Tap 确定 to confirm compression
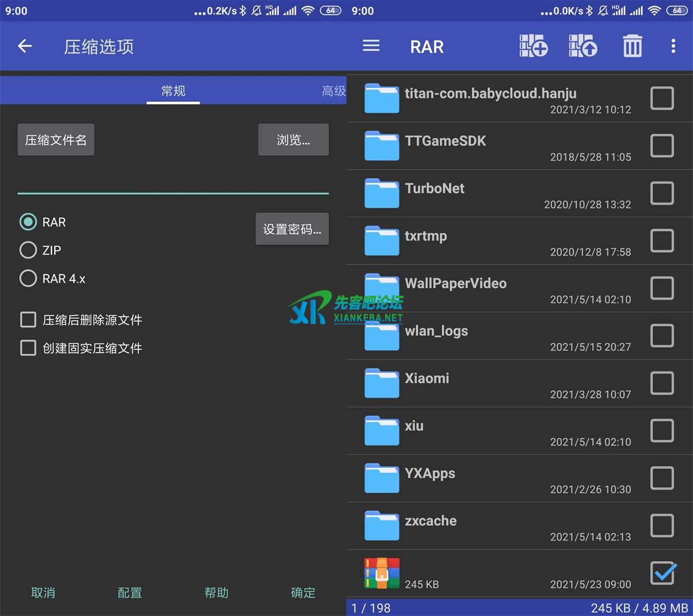Viewport: 693px width, 616px height. tap(303, 592)
